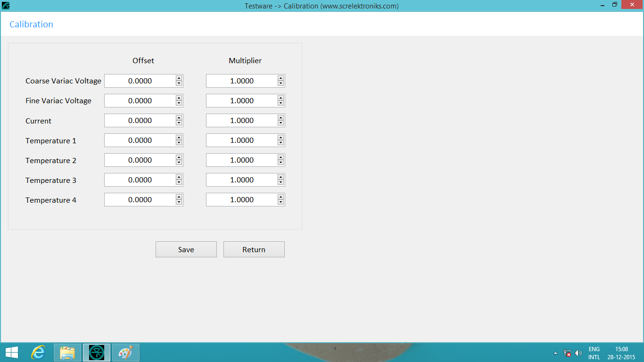
Task: Increase Temperature 4 offset
Action: pyautogui.click(x=179, y=197)
